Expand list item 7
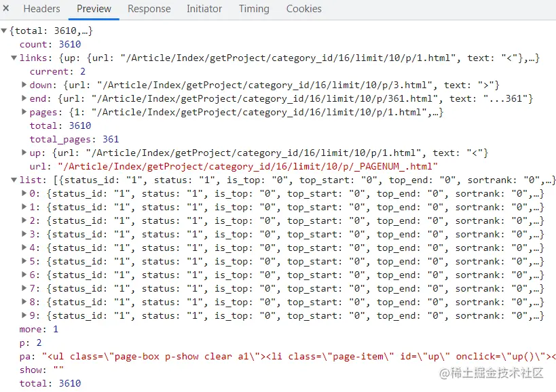Screen dimensions: 556x392 24,288
